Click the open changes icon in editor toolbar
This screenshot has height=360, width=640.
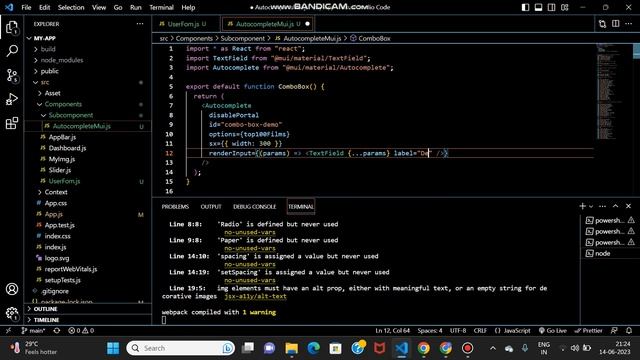(602, 24)
